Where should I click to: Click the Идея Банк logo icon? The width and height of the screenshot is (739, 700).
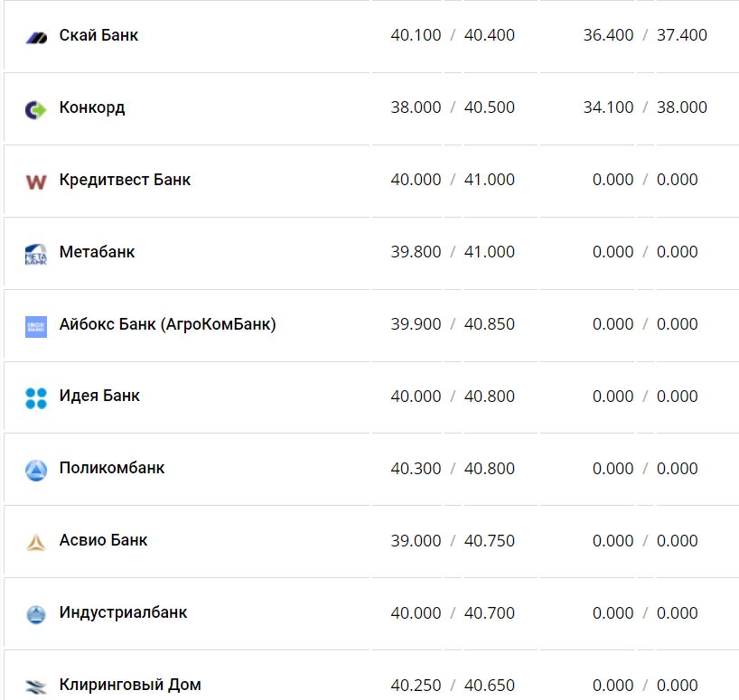click(x=36, y=397)
